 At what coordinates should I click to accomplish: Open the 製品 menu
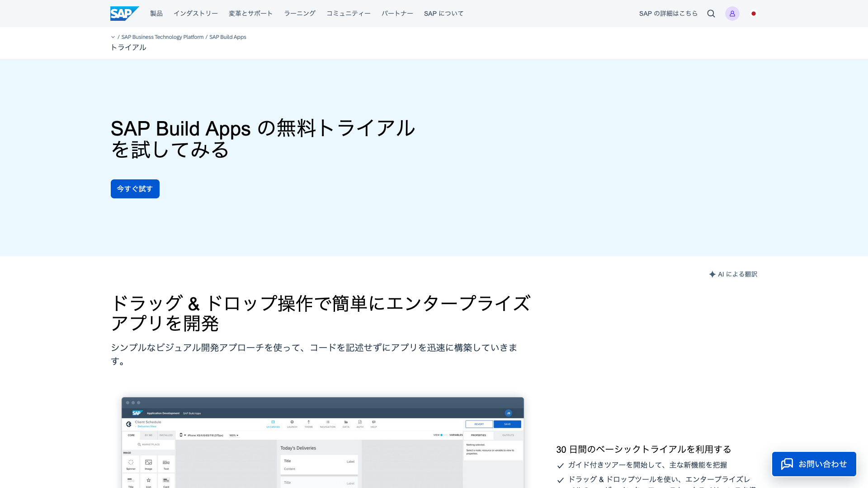pyautogui.click(x=156, y=14)
